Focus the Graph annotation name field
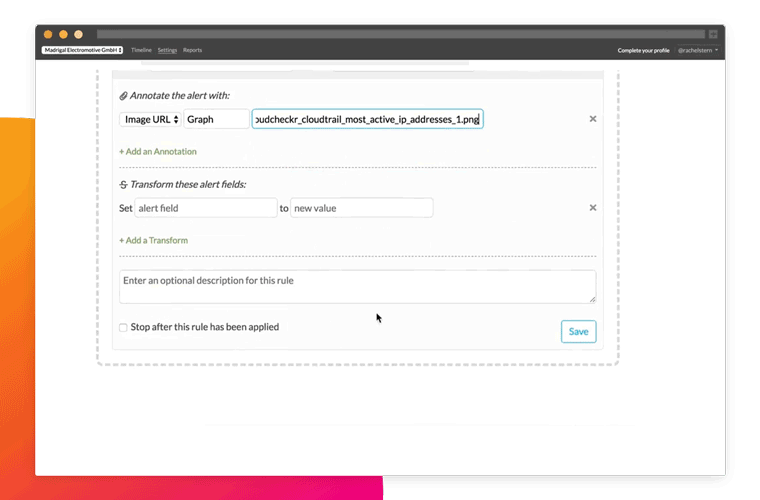 (216, 119)
